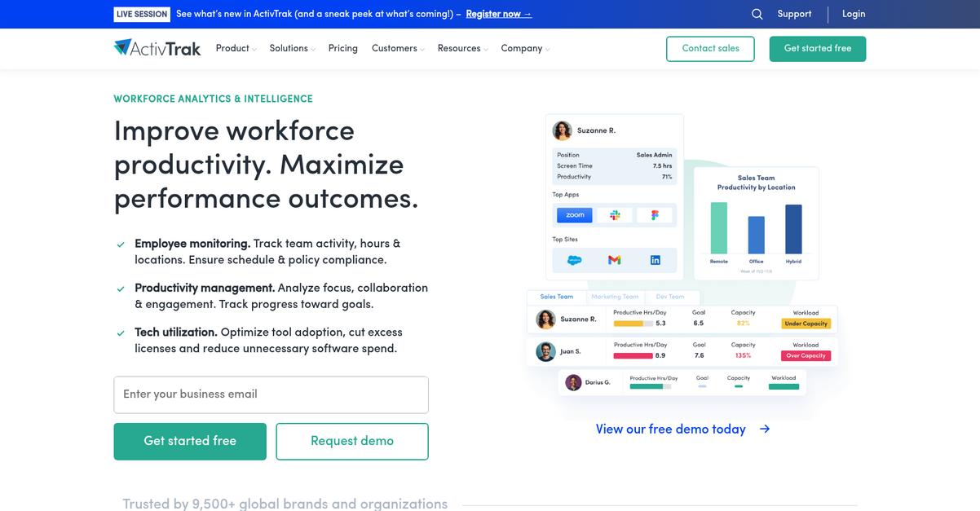The width and height of the screenshot is (980, 511).
Task: Focus the business email field
Action: pyautogui.click(x=271, y=394)
